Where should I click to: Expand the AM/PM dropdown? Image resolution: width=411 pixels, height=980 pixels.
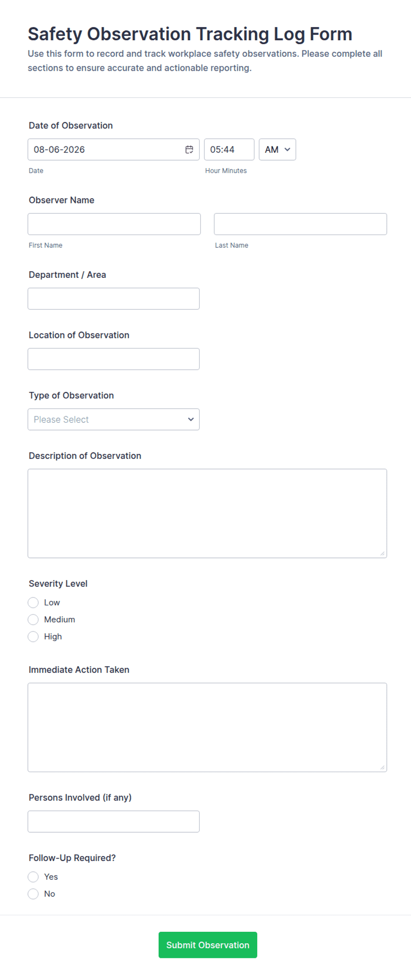(x=277, y=150)
